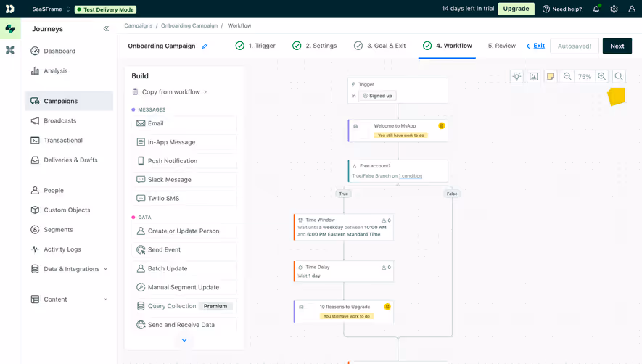Screen dimensions: 642x364
Task: Open Dashboard in sidebar
Action: (69, 51)
